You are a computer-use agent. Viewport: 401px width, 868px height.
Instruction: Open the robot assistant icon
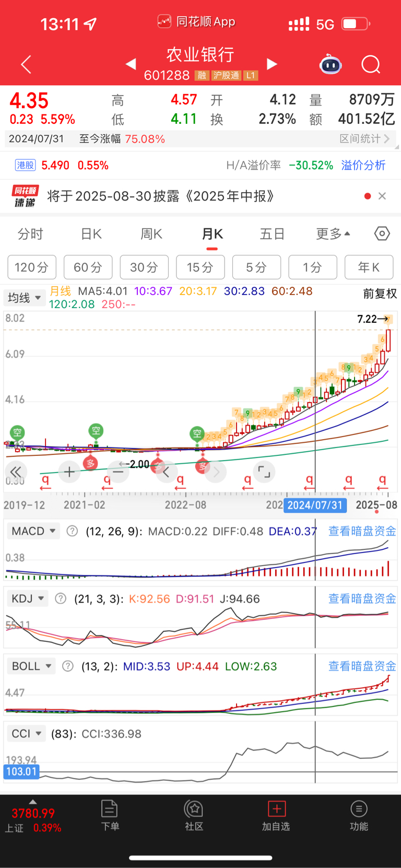[331, 64]
